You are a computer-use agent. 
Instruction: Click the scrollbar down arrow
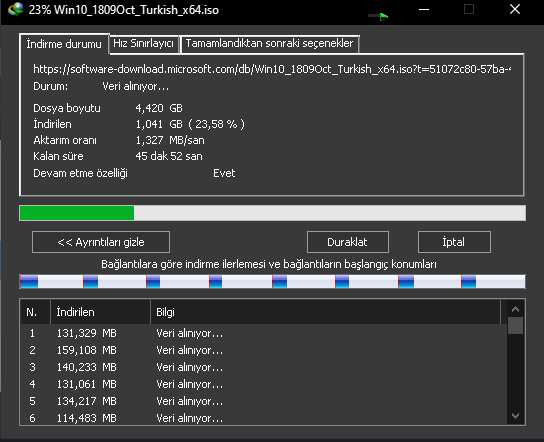coord(516,416)
